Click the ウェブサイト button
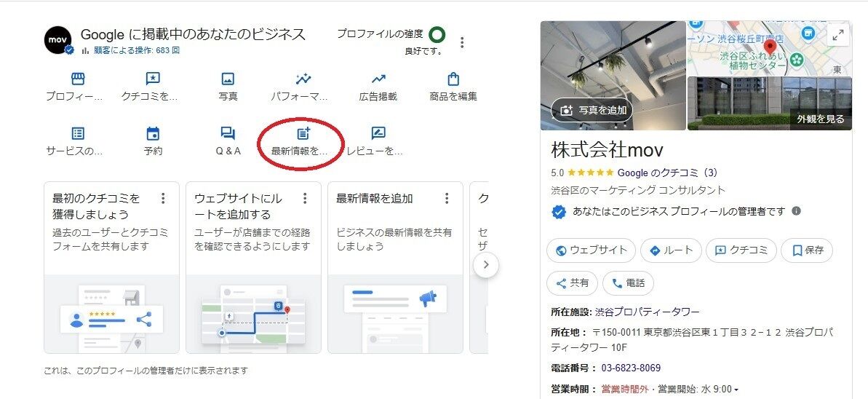 [592, 250]
